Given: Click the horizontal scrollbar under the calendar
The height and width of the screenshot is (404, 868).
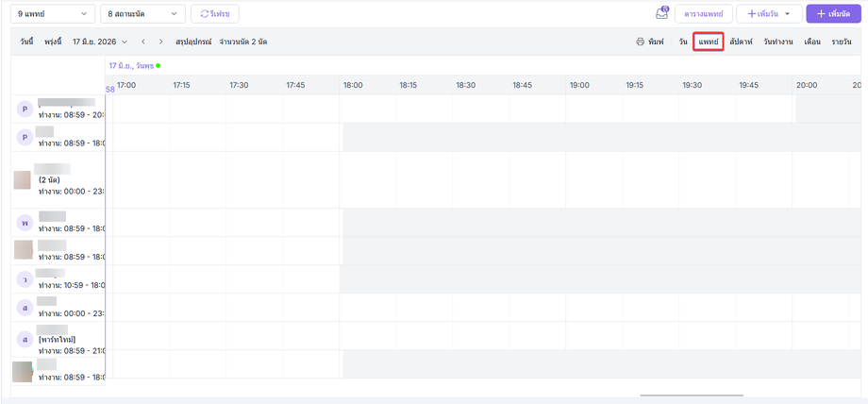Looking at the screenshot, I should point(692,396).
